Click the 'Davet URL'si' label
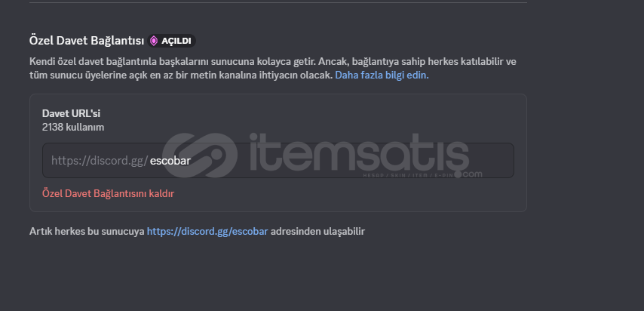Viewport: 644px width, 311px height. 71,113
